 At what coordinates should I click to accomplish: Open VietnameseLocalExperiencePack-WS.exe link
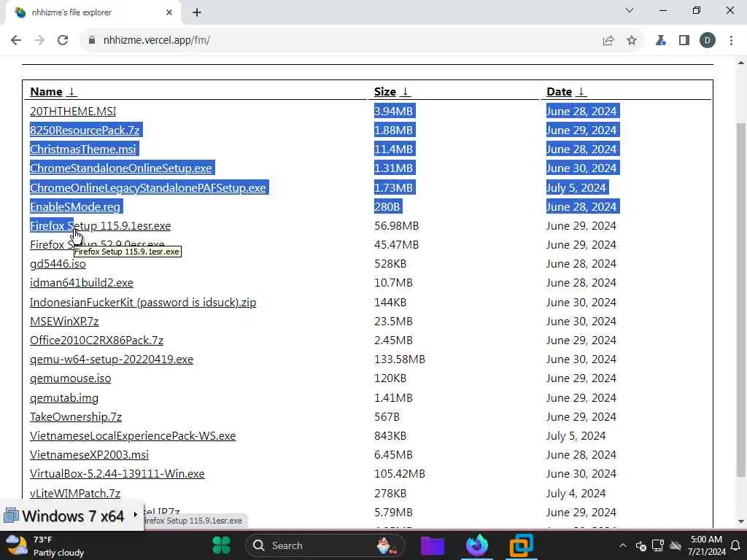pos(133,436)
